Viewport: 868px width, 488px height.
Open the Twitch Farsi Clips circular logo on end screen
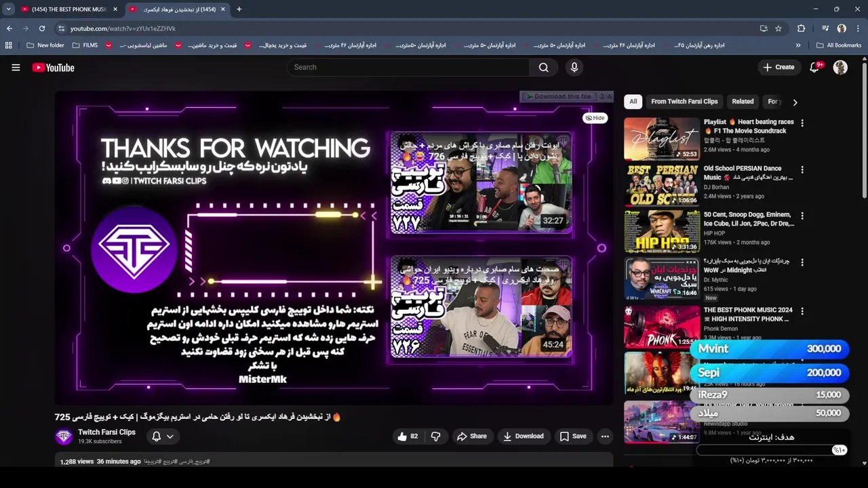[x=134, y=249]
